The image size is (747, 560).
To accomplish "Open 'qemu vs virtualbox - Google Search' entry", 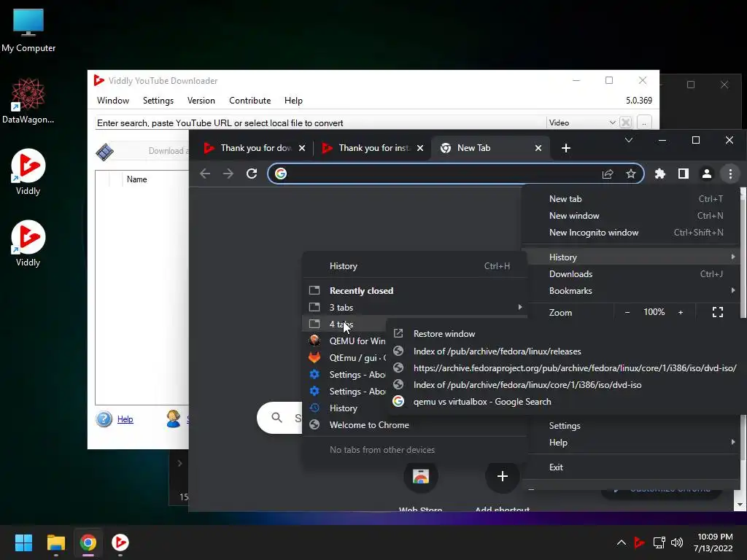I will tap(566, 402).
